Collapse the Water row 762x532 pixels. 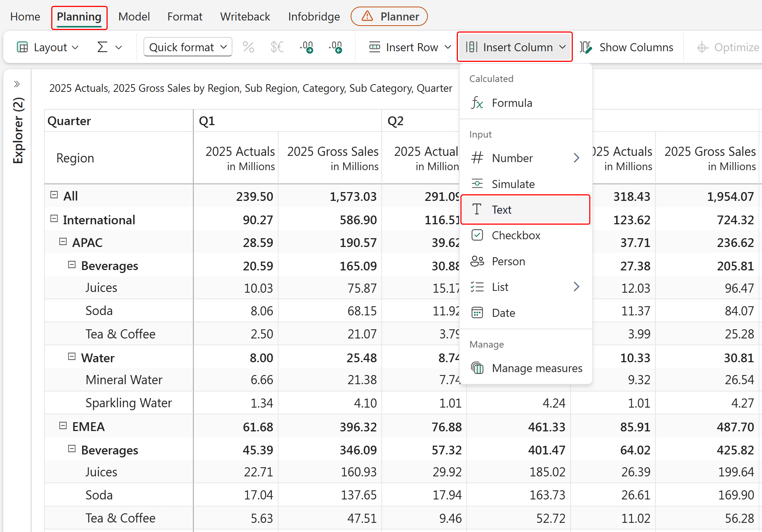72,357
